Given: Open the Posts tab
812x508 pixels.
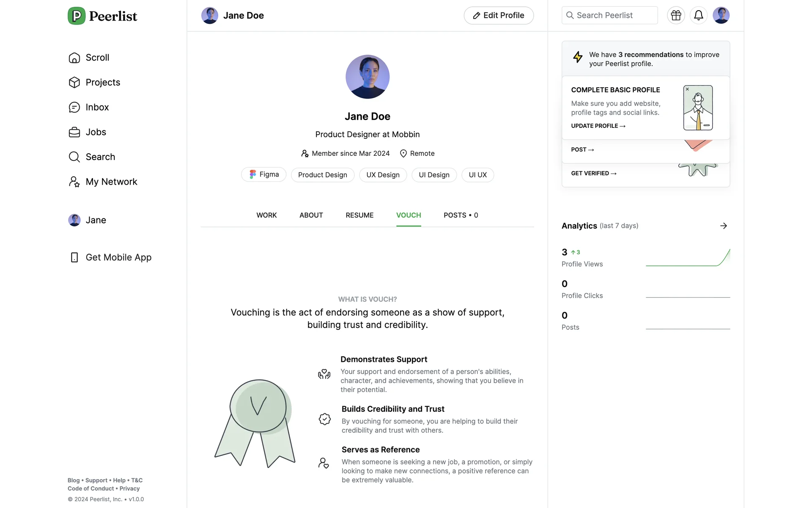Looking at the screenshot, I should click(x=461, y=215).
